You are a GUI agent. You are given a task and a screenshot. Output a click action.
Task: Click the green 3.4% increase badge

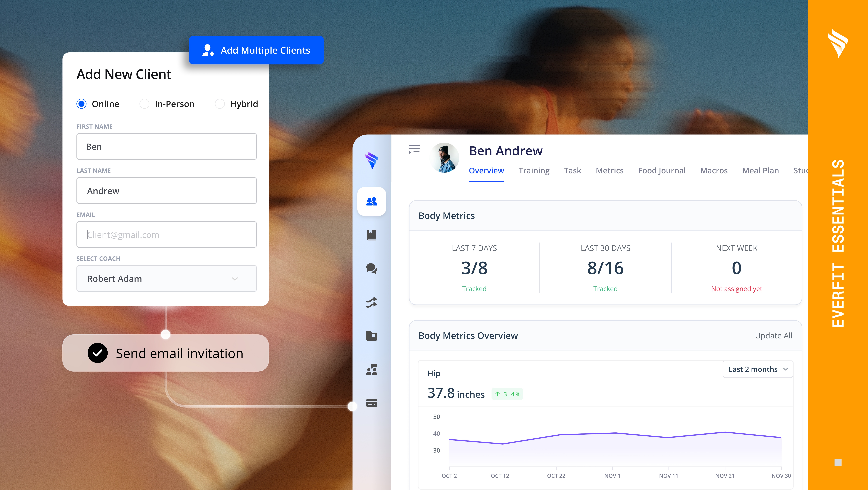pos(507,394)
